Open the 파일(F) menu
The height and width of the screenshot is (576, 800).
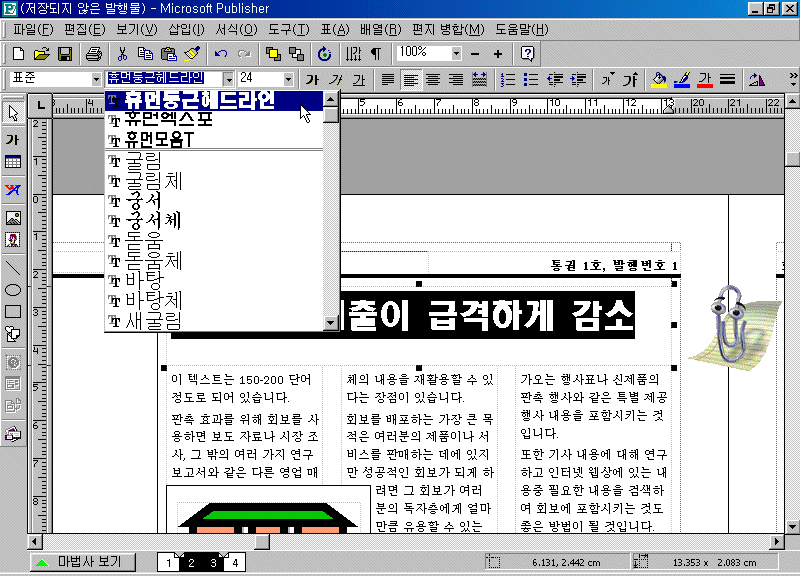[x=33, y=30]
